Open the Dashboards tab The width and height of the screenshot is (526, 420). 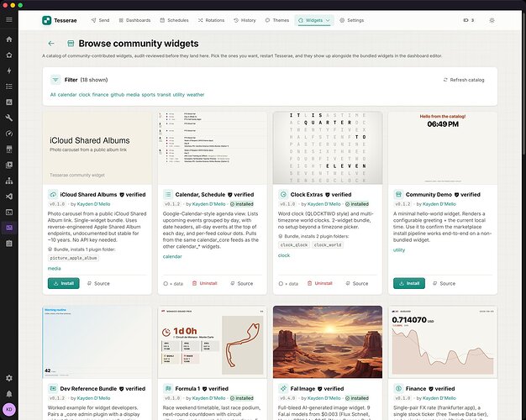tap(134, 20)
